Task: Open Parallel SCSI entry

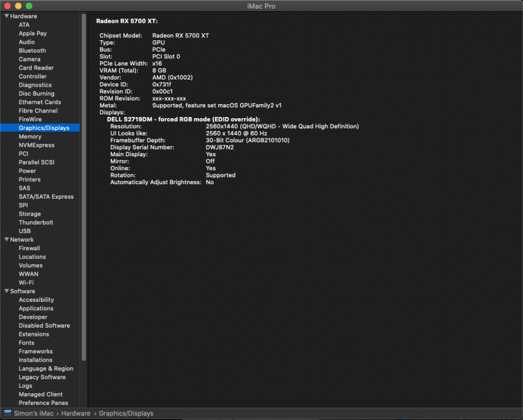Action: tap(36, 162)
